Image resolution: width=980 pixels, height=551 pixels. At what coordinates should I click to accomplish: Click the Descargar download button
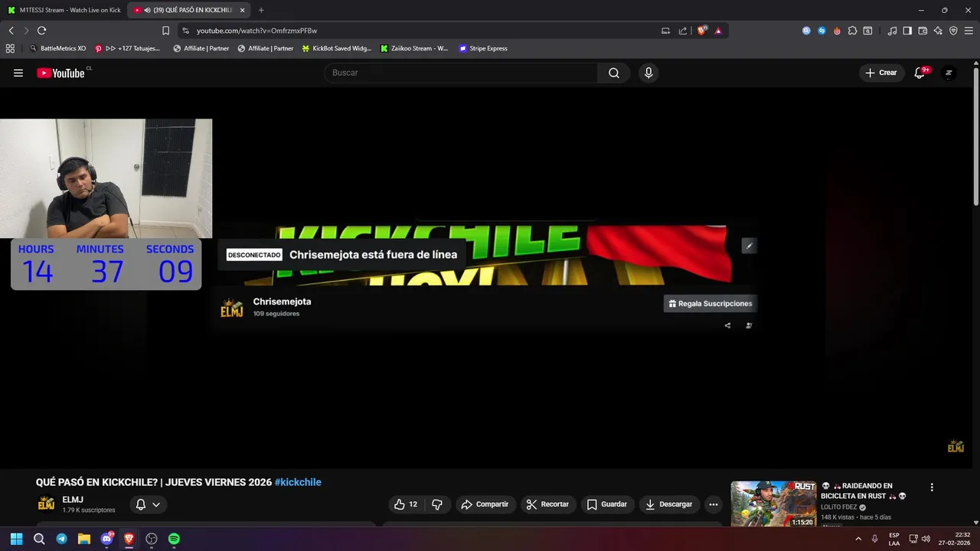(x=669, y=504)
